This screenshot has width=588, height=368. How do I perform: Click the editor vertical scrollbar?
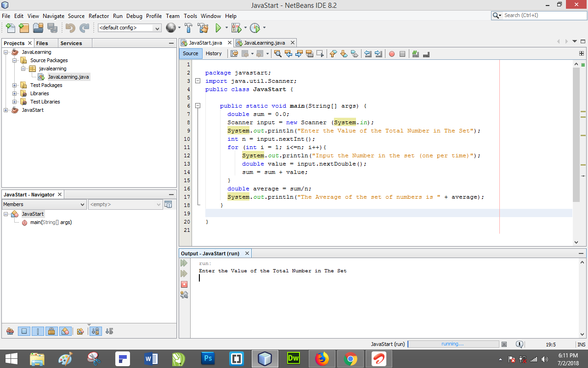click(577, 135)
